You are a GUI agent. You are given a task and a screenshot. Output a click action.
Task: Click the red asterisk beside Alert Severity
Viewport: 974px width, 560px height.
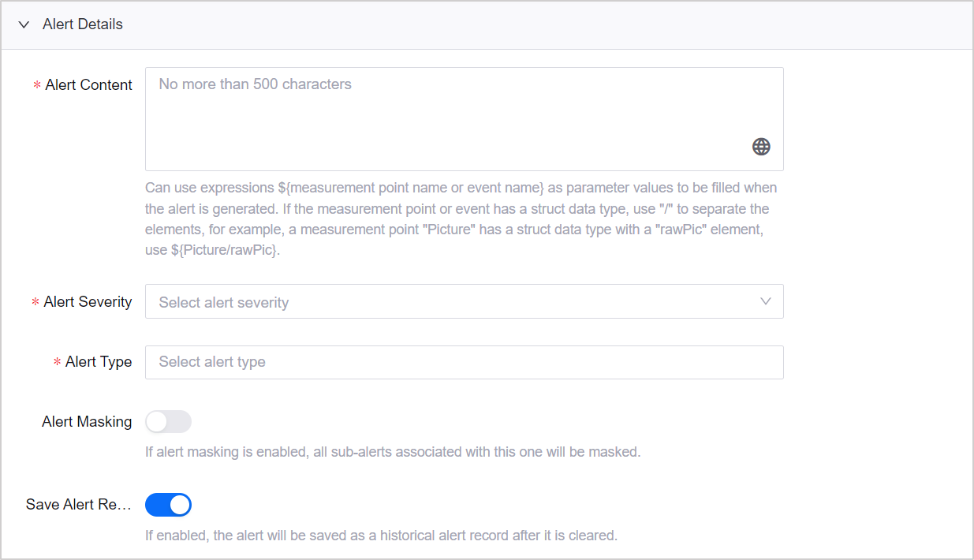[35, 303]
